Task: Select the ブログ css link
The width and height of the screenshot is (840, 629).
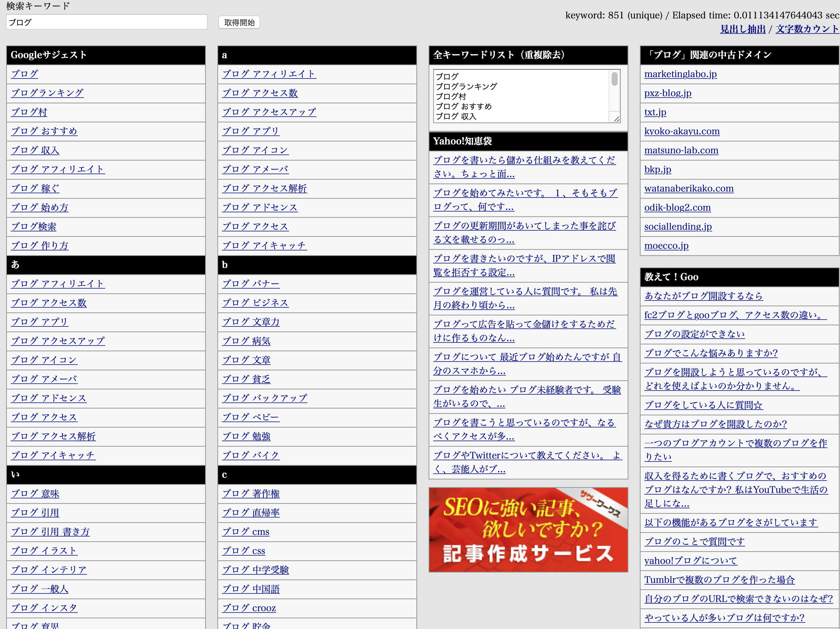Action: [244, 551]
